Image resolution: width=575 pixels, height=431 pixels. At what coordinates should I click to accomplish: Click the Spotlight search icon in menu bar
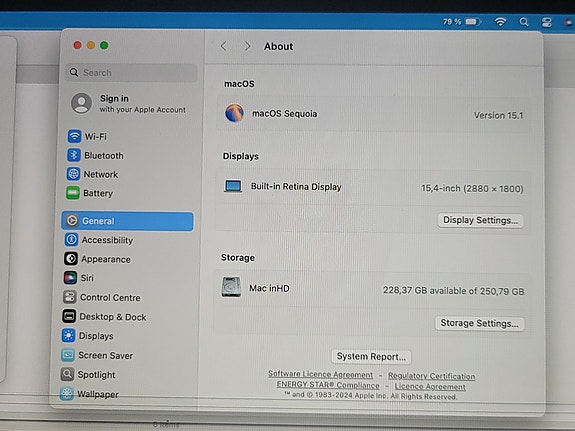(x=524, y=22)
